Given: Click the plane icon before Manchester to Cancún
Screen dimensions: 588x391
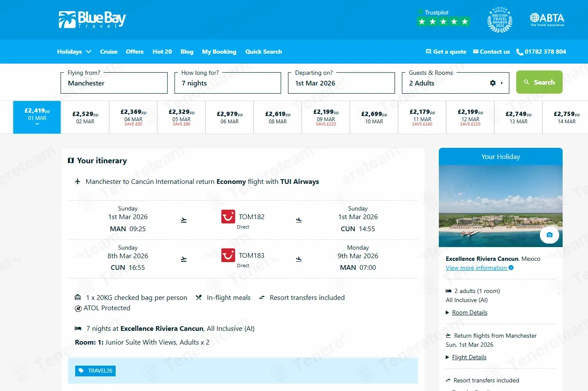Looking at the screenshot, I should point(78,181).
